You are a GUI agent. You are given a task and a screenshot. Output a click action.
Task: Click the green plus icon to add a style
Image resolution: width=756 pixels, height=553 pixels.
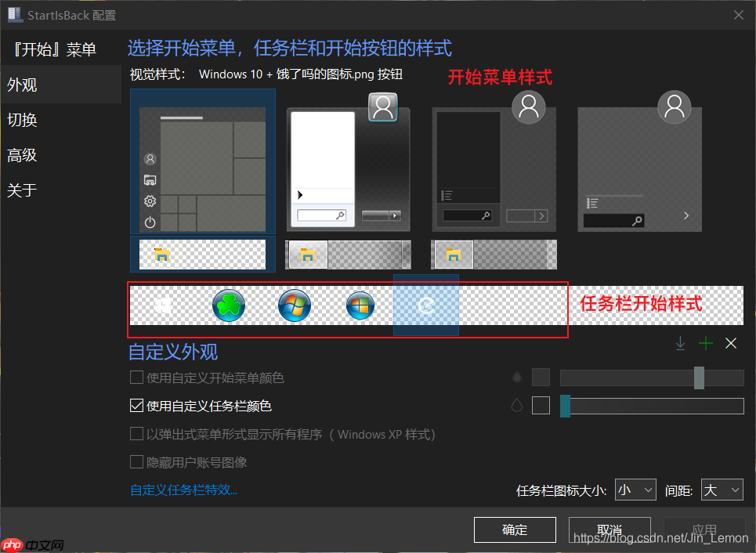(x=704, y=343)
